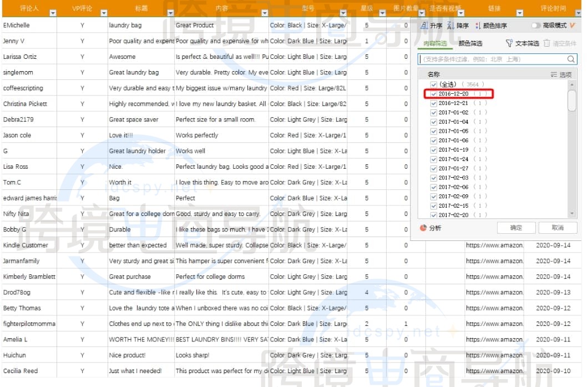This screenshot has height=387, width=588.
Task: Select the Larissa Ortiz reviewer cell
Action: tap(29, 57)
